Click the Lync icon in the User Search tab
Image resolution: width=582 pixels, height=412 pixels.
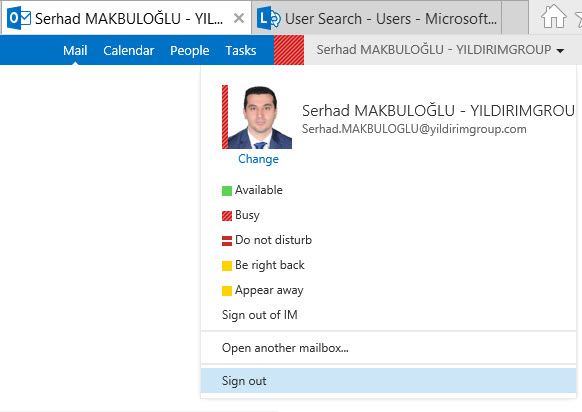tap(269, 18)
